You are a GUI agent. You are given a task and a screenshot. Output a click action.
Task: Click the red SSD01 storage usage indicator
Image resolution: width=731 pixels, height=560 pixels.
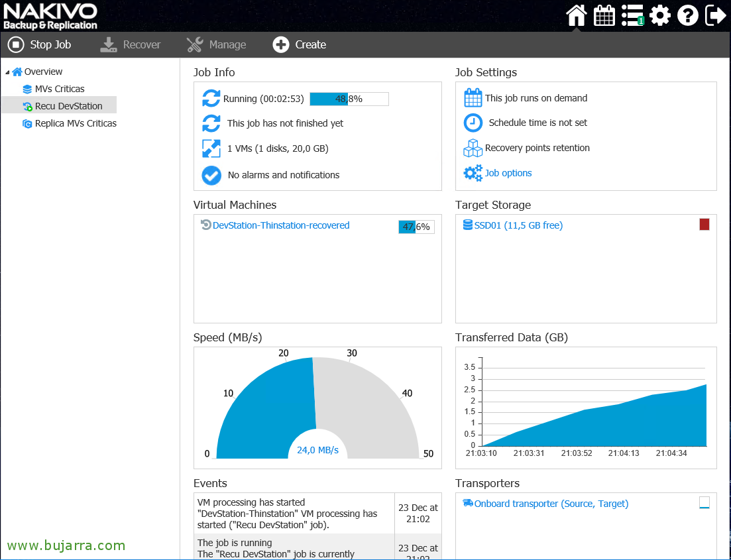(704, 225)
